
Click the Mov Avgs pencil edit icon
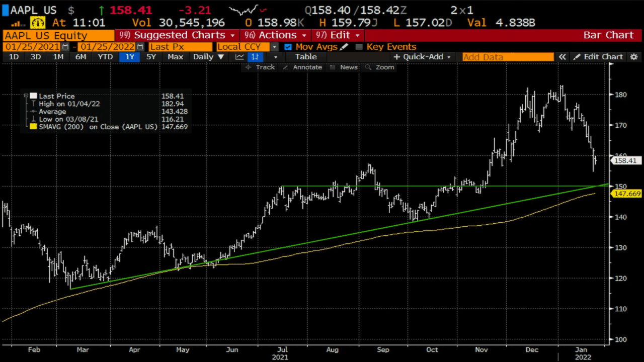click(344, 47)
